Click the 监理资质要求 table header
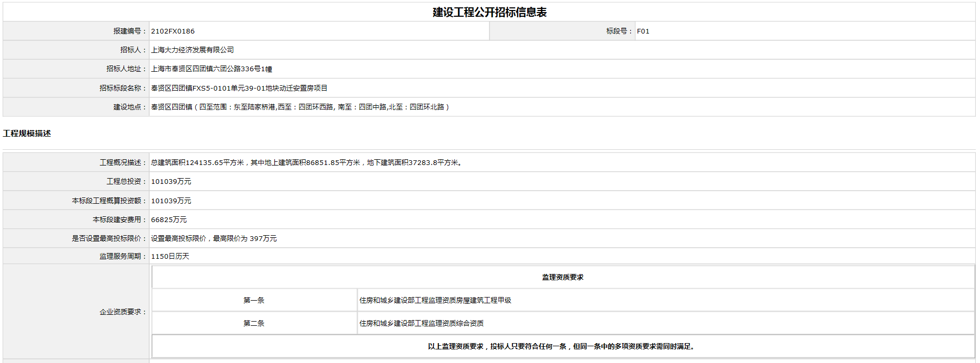Image resolution: width=980 pixels, height=363 pixels. pos(562,278)
